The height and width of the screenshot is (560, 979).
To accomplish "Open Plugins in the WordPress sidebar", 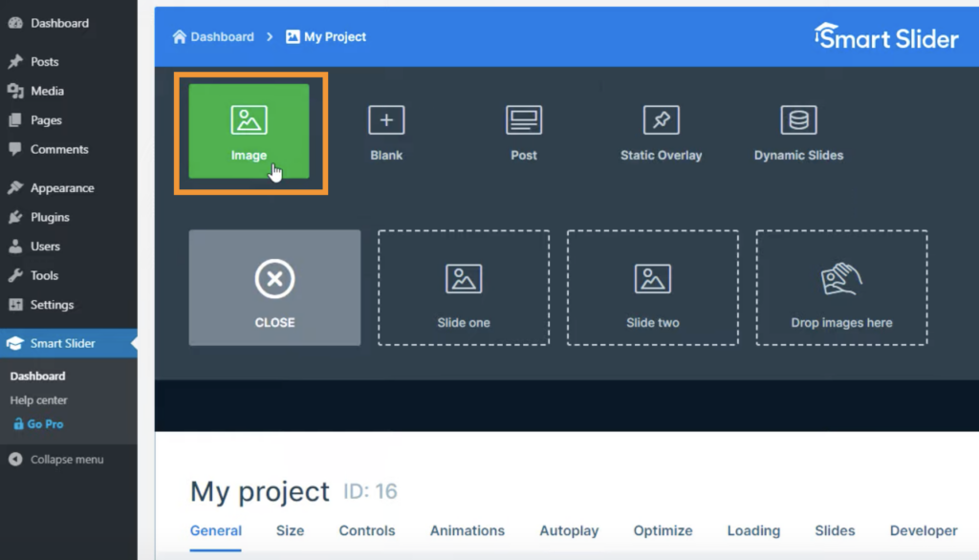I will (50, 217).
